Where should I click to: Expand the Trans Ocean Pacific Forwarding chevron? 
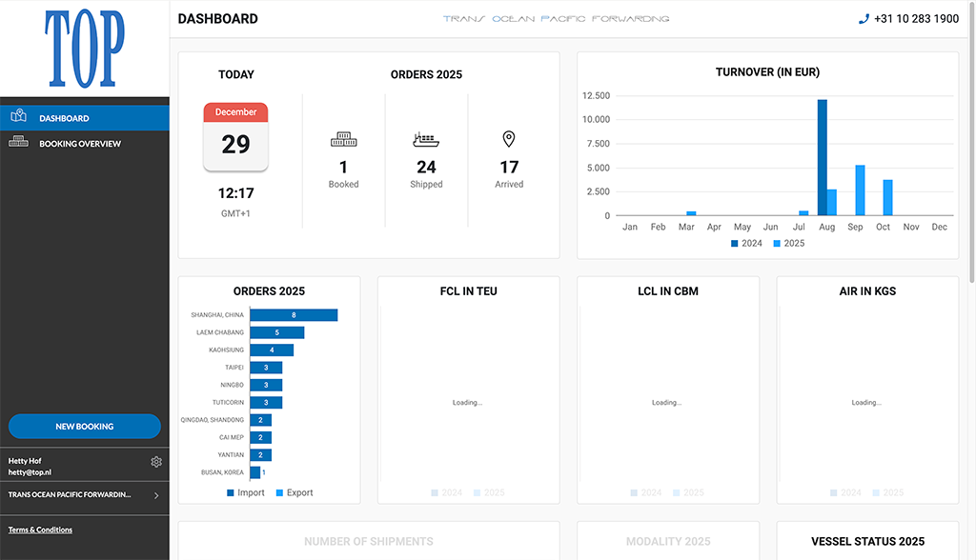pos(156,495)
